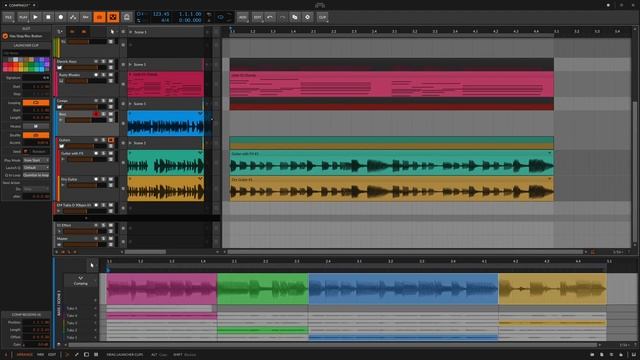
Task: Open the ADD menu in toolbar
Action: tap(243, 17)
